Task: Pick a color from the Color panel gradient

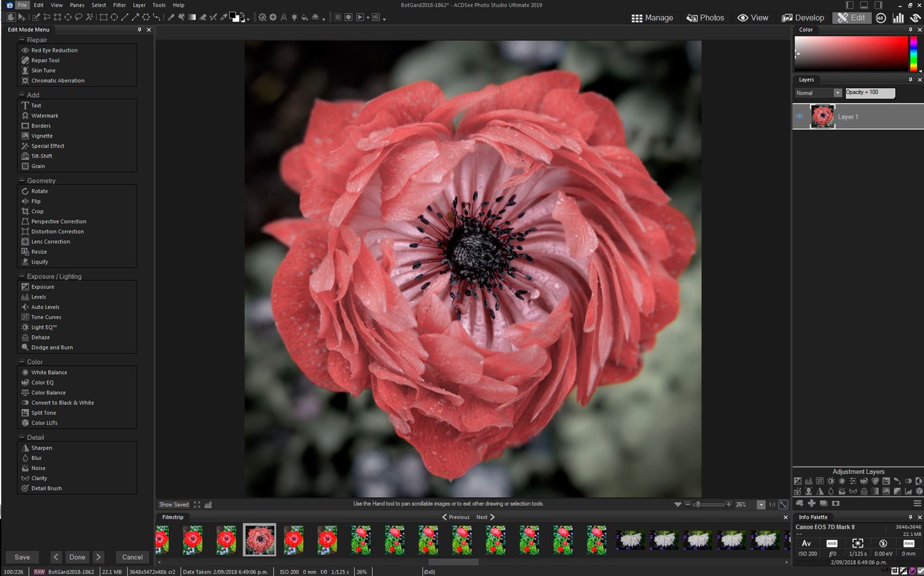Action: point(850,54)
